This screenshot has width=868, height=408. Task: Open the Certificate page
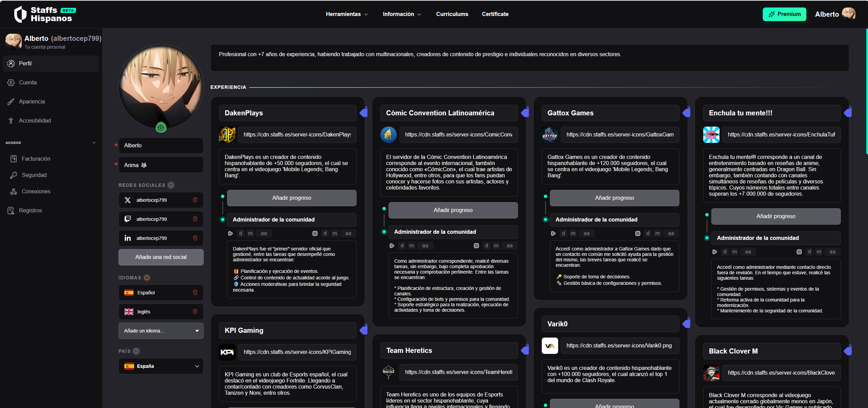point(495,14)
